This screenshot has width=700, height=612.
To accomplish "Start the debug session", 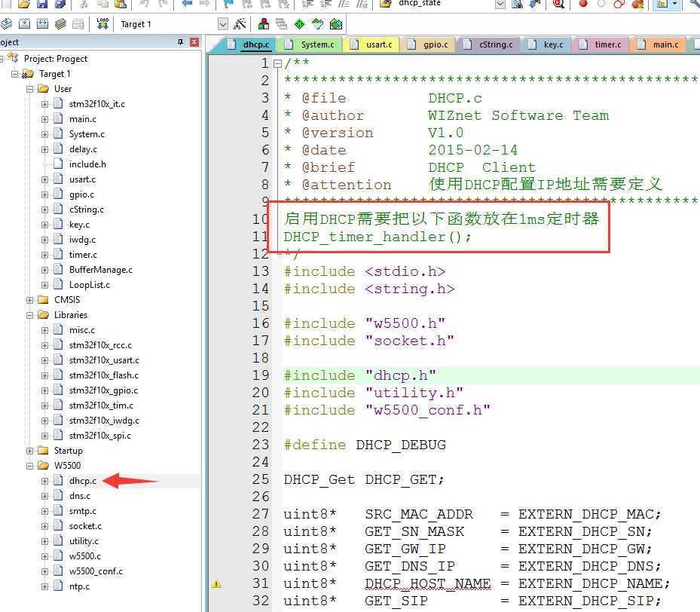I will coord(558,4).
